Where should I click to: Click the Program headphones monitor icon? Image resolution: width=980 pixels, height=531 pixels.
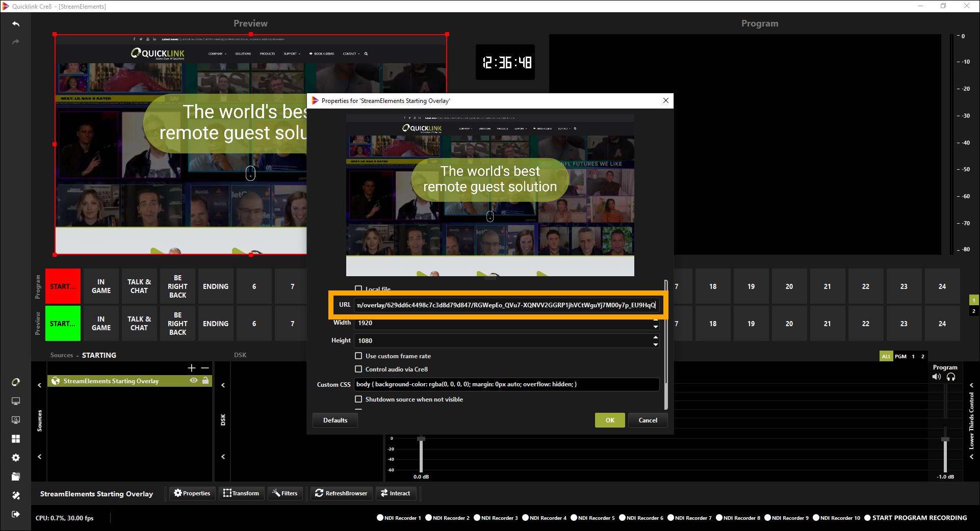point(951,377)
